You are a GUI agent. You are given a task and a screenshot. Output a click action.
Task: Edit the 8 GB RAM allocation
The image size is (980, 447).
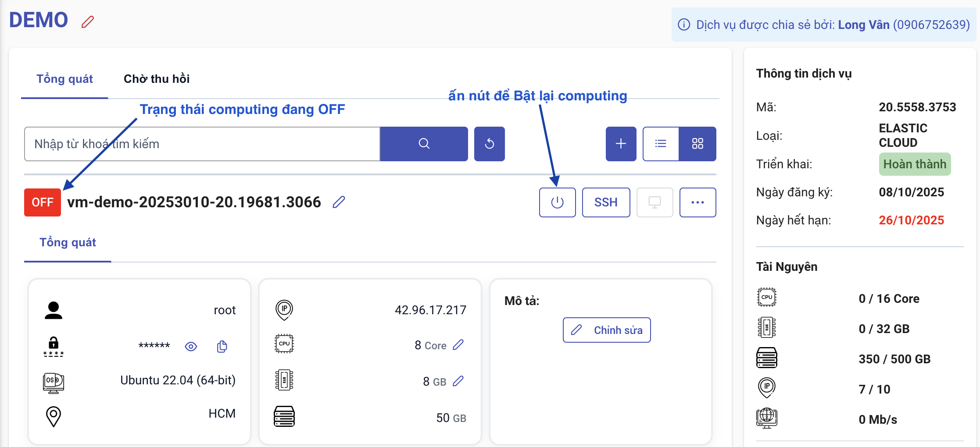[458, 381]
